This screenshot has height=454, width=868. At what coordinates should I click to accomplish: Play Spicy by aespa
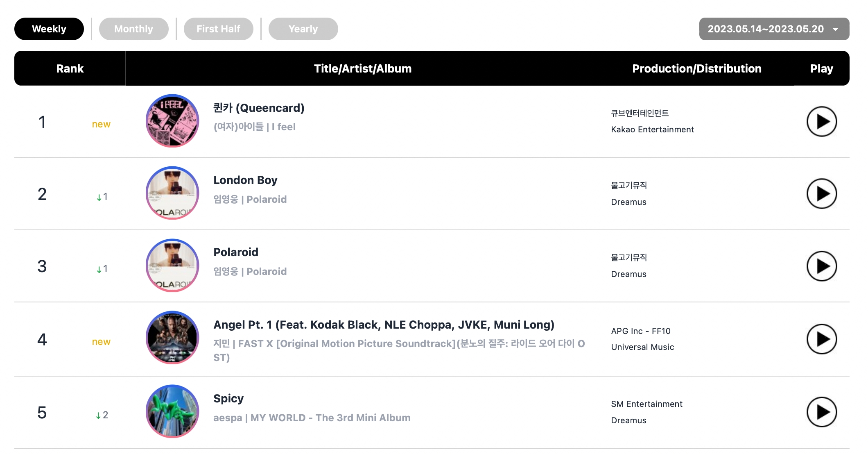[821, 412]
